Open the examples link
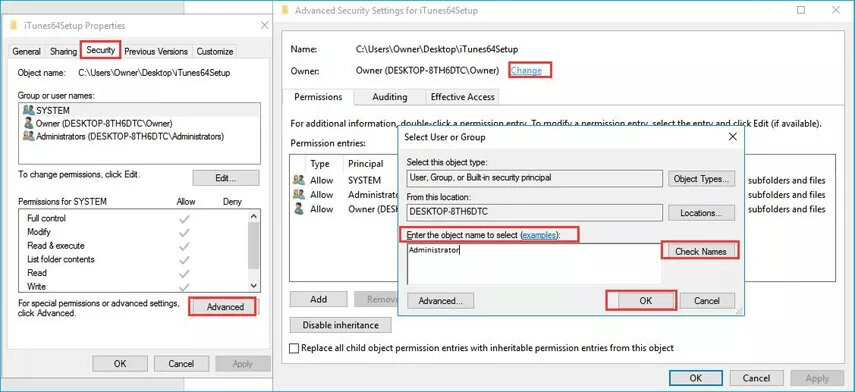The height and width of the screenshot is (392, 855). (539, 235)
